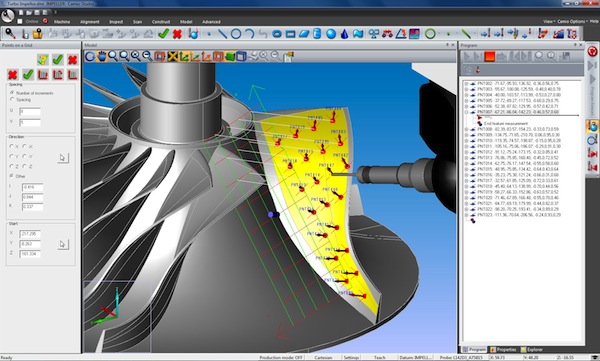This screenshot has width=600, height=361.
Task: Expand the PNT015 tree node
Action: point(466,169)
